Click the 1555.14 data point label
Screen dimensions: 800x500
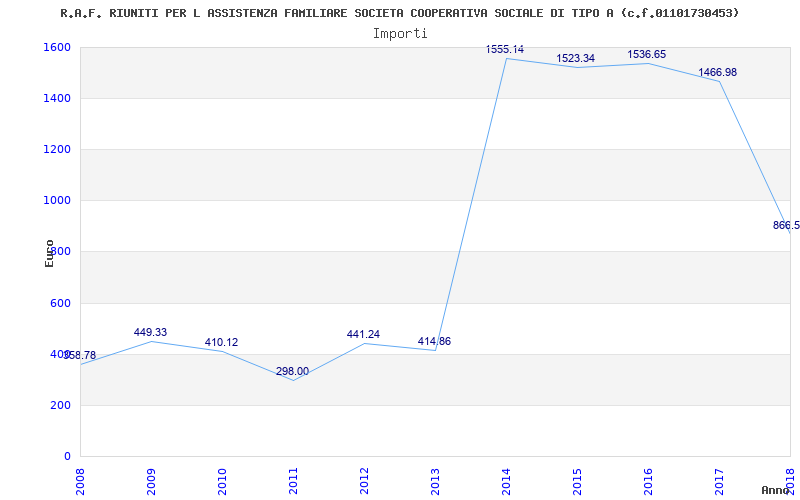pos(505,49)
